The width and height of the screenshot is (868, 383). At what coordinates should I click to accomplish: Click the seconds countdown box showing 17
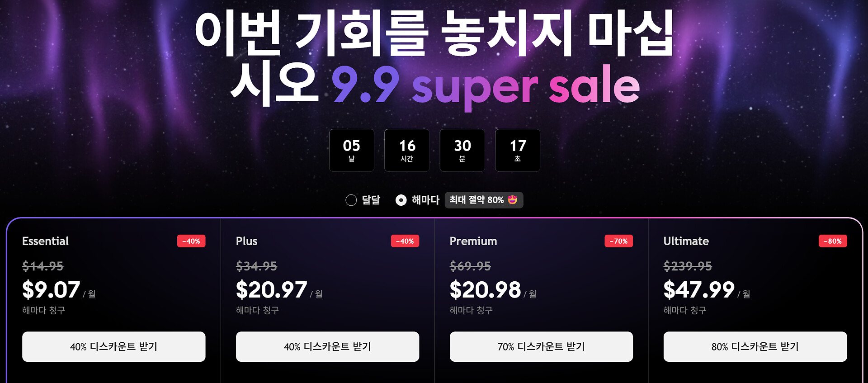518,150
